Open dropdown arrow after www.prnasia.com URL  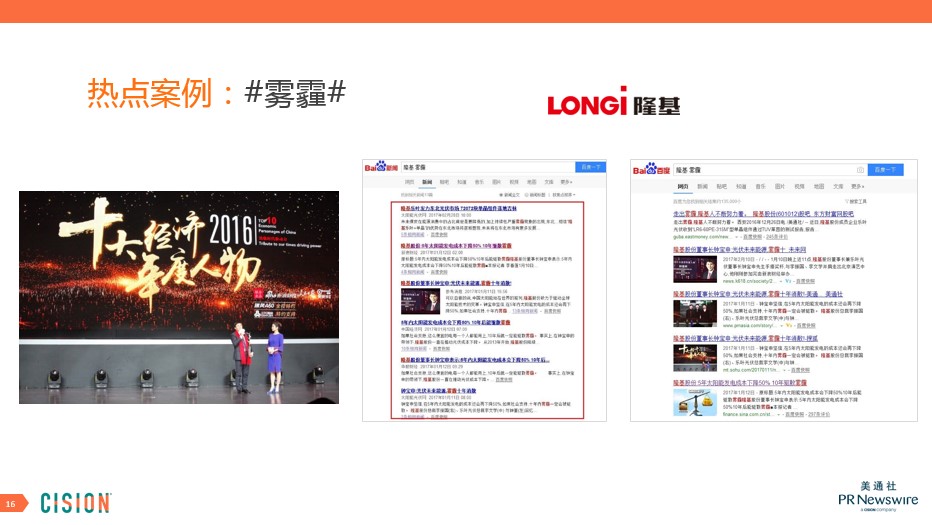tap(780, 325)
